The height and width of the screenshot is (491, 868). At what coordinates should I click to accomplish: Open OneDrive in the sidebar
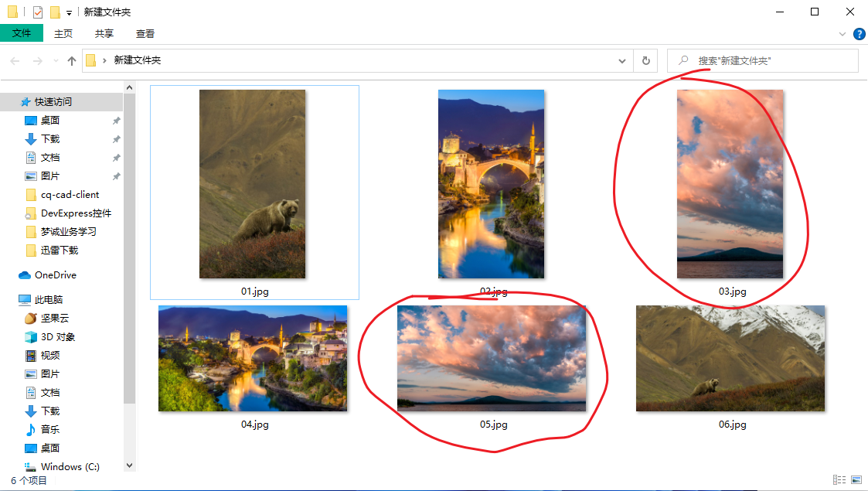54,274
